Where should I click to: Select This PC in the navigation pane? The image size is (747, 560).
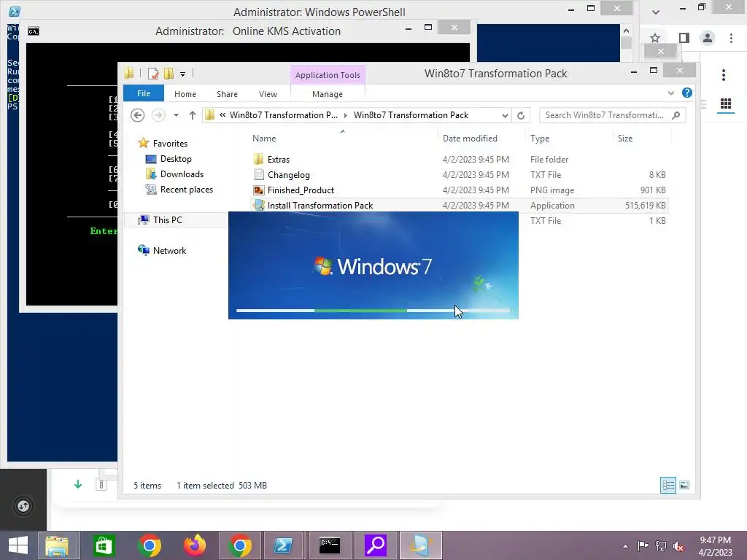167,220
